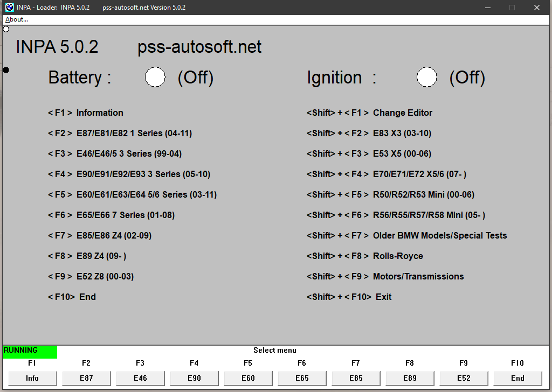Viewport: 552px width, 392px height.
Task: Click the 'pss-autosoft.net' heading text
Action: pyautogui.click(x=199, y=47)
